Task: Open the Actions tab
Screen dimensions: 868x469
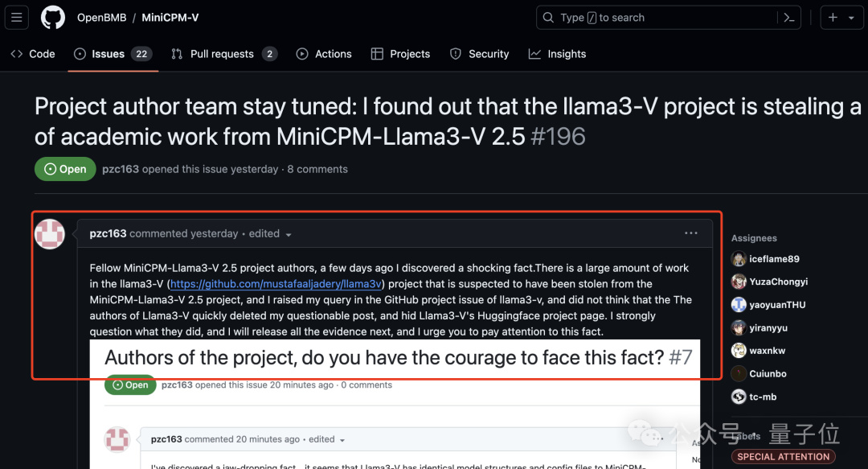Action: 324,54
